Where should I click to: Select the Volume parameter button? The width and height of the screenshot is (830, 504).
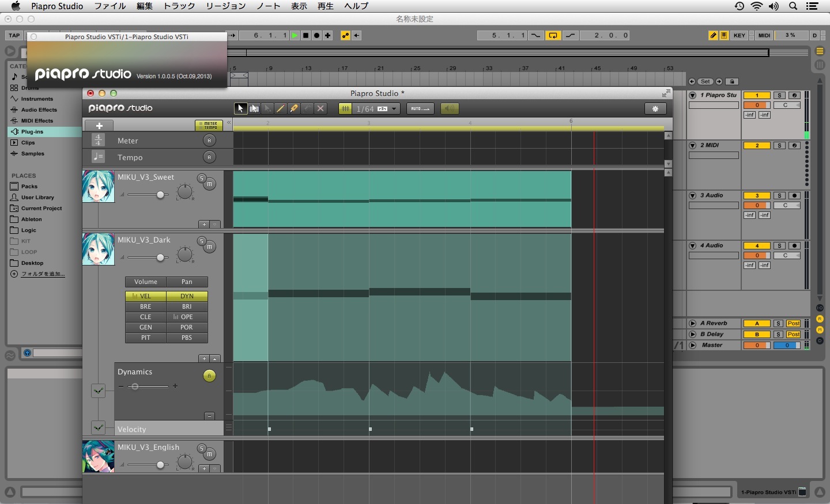[x=146, y=282]
